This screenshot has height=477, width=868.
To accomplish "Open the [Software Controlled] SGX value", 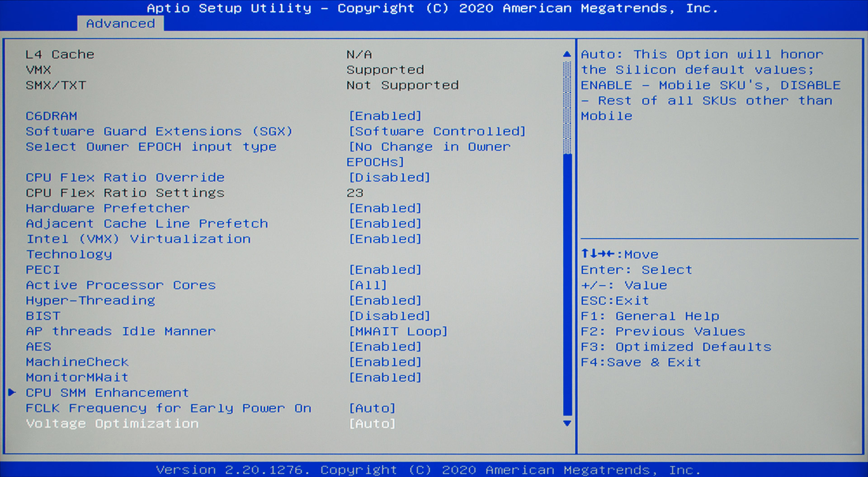I will (x=437, y=132).
